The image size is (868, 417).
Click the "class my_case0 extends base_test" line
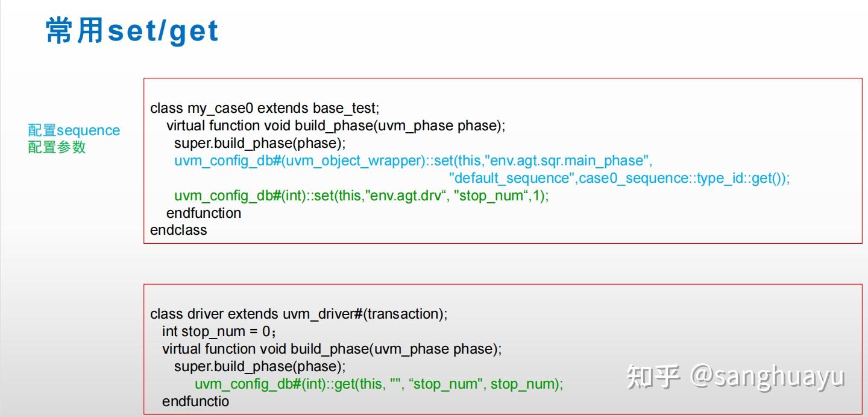coord(265,109)
